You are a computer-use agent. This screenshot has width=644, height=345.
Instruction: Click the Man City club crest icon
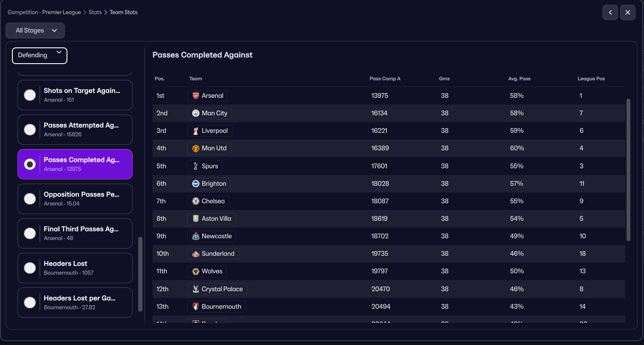(195, 113)
